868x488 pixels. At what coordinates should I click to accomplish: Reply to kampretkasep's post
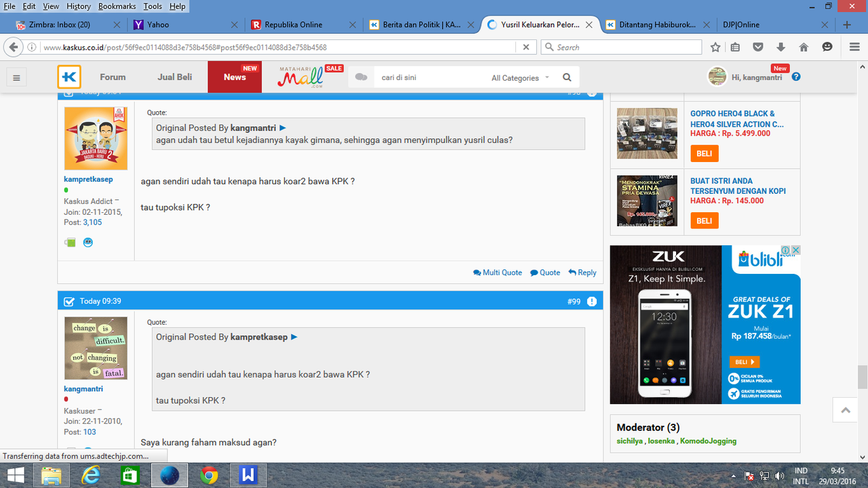pos(583,272)
